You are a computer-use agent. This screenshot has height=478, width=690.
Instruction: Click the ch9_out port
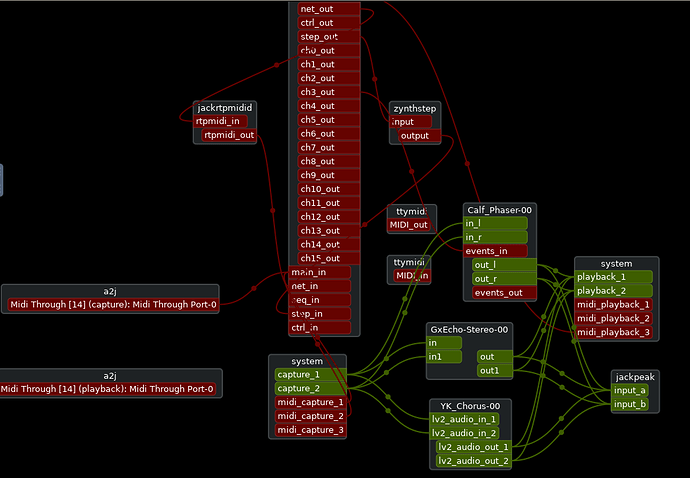[x=329, y=175]
